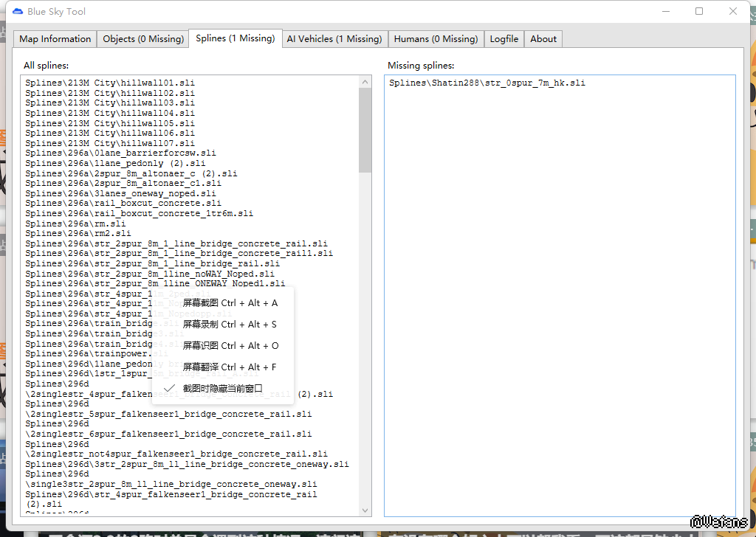Select 296a\rm2.sli spline entry
The image size is (756, 537).
pos(78,233)
